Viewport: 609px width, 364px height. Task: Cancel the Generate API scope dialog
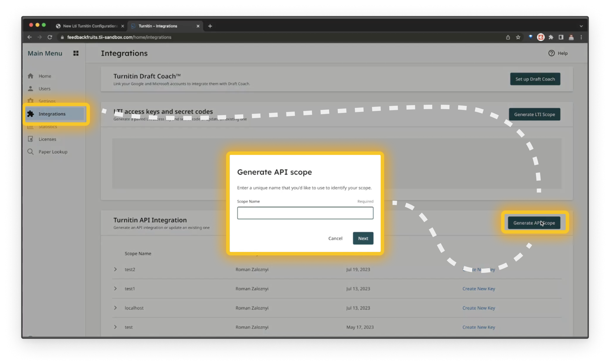pos(335,238)
